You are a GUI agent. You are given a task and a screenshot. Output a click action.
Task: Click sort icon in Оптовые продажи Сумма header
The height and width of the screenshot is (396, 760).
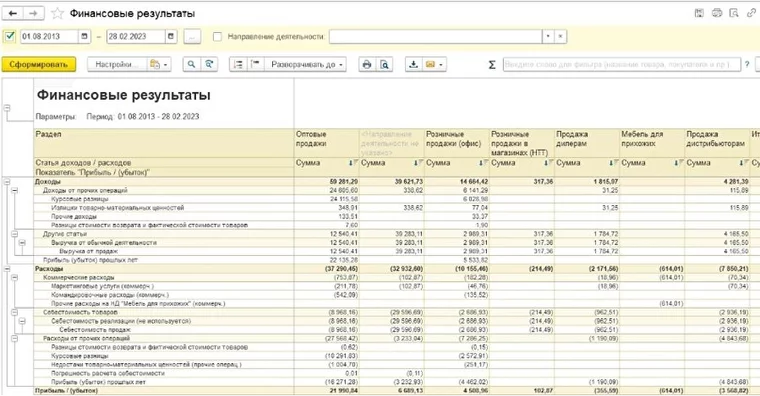pos(353,163)
